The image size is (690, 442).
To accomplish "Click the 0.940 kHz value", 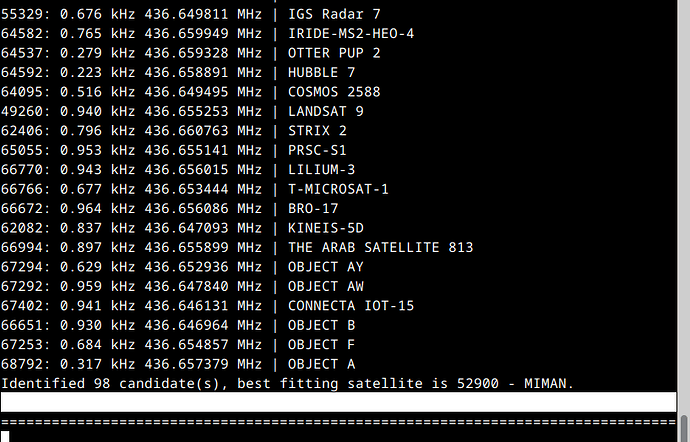I will pyautogui.click(x=98, y=111).
